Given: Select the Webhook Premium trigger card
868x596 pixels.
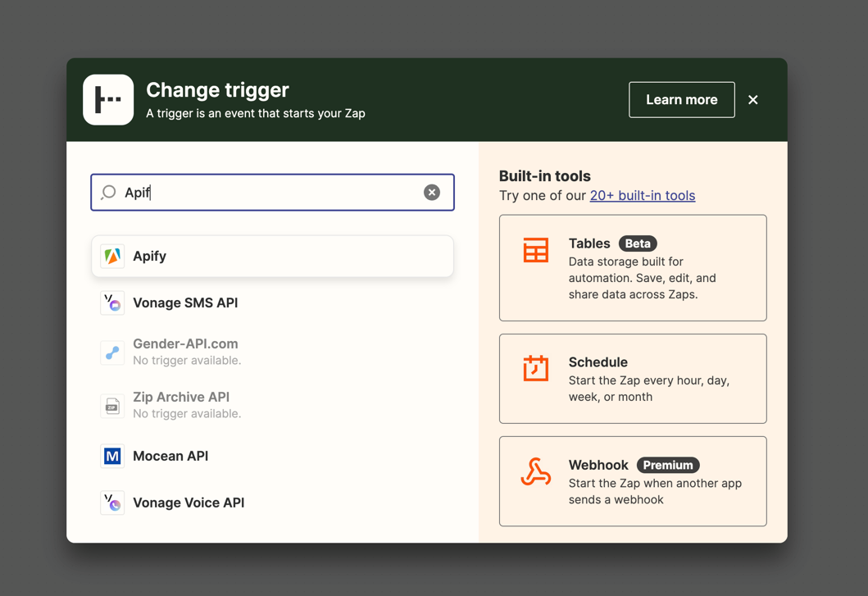Looking at the screenshot, I should tap(633, 481).
